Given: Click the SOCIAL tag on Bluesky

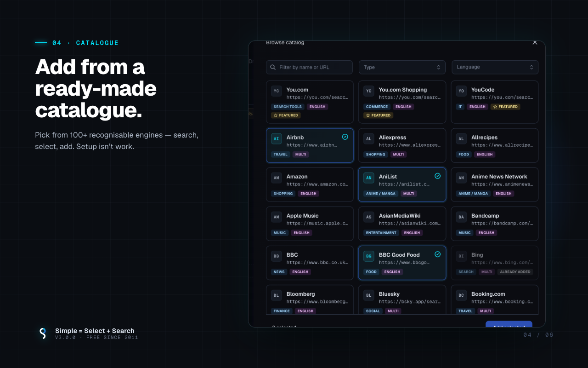Looking at the screenshot, I should (373, 311).
